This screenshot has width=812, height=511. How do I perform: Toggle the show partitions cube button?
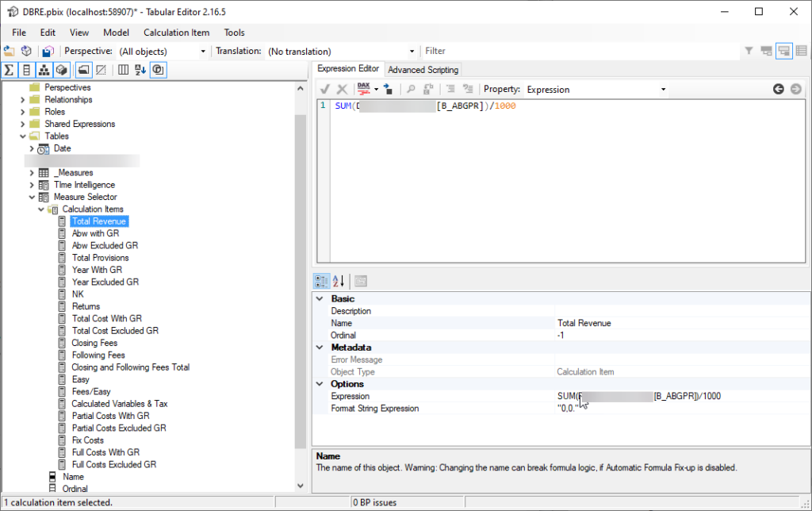click(x=62, y=70)
